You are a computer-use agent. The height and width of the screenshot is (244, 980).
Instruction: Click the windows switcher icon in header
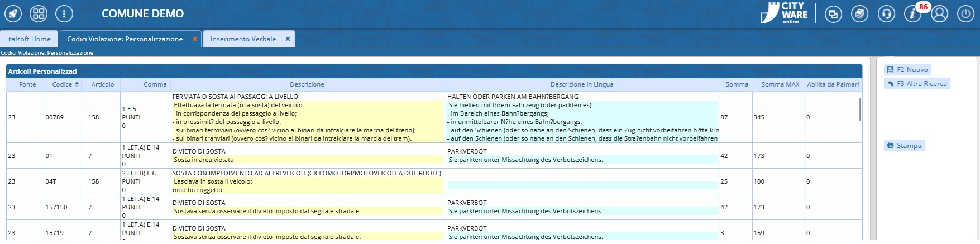[833, 14]
